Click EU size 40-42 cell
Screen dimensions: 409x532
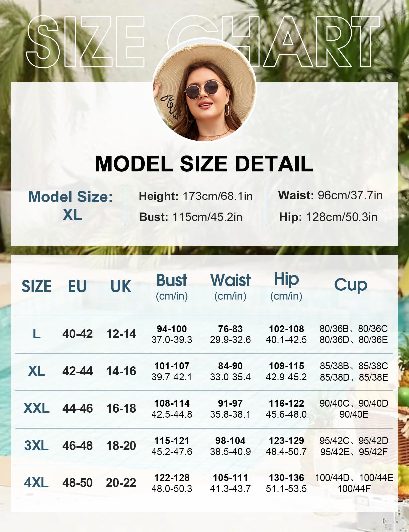tap(78, 334)
